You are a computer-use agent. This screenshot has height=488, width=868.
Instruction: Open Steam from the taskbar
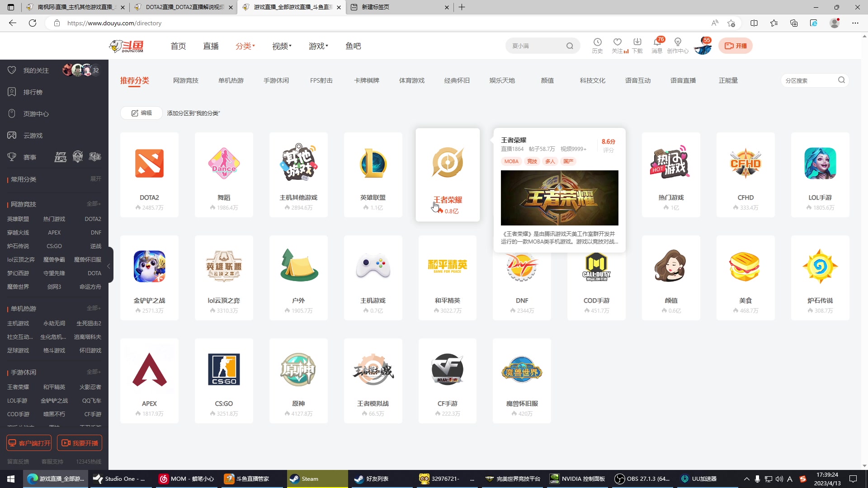[317, 479]
